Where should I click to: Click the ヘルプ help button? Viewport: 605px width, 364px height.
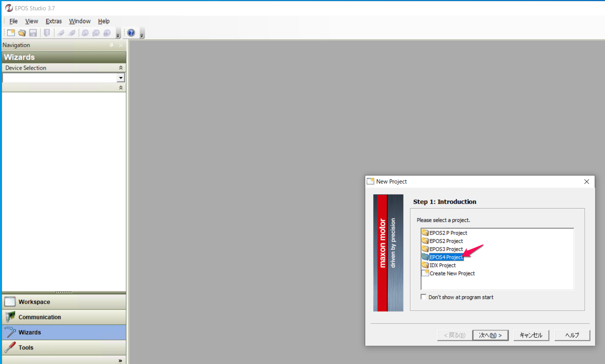572,335
